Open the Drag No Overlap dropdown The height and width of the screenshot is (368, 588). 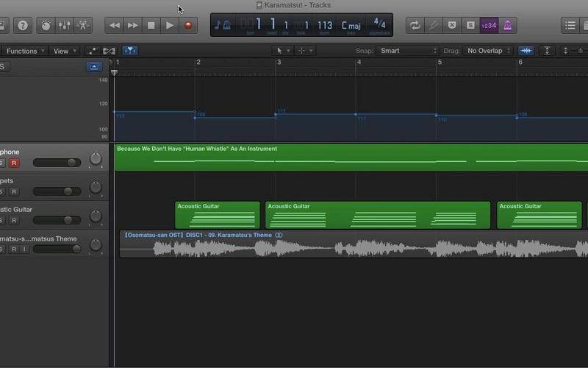click(489, 51)
